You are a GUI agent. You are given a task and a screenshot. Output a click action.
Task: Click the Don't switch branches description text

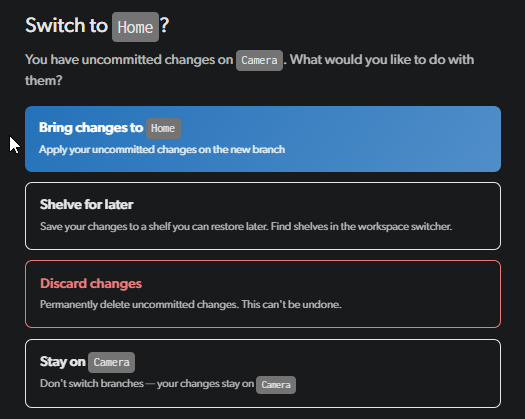[147, 383]
